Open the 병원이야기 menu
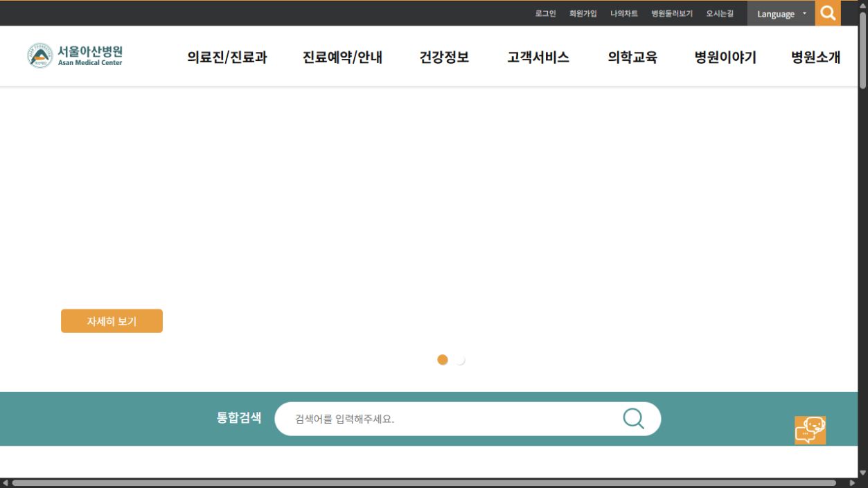This screenshot has width=868, height=488. point(725,57)
